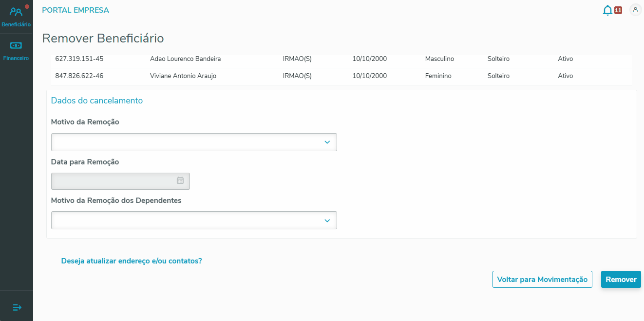Open the Beneficiário sidebar section
644x321 pixels.
[16, 17]
